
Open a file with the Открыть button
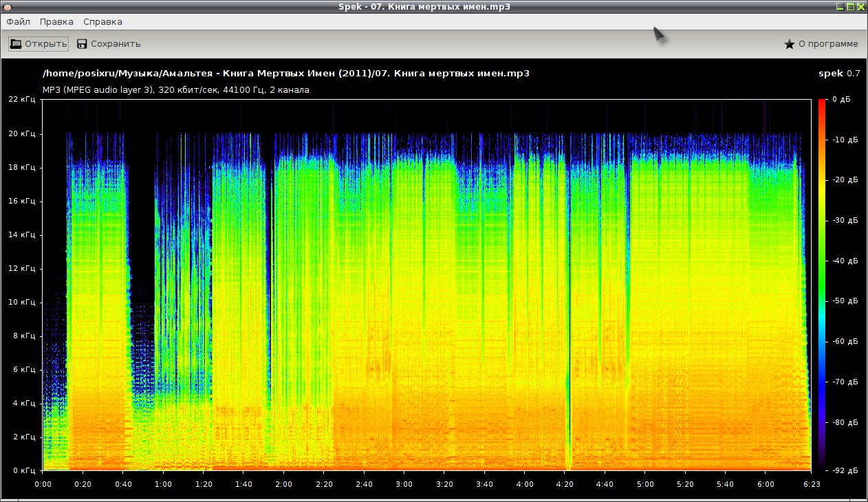point(39,44)
